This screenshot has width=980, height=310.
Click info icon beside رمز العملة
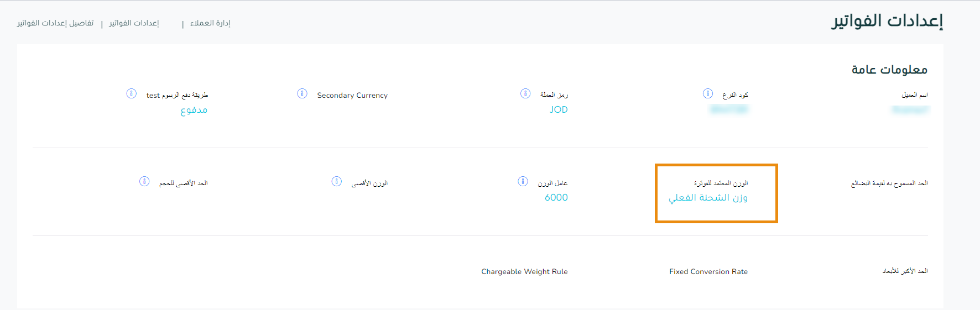click(x=525, y=93)
